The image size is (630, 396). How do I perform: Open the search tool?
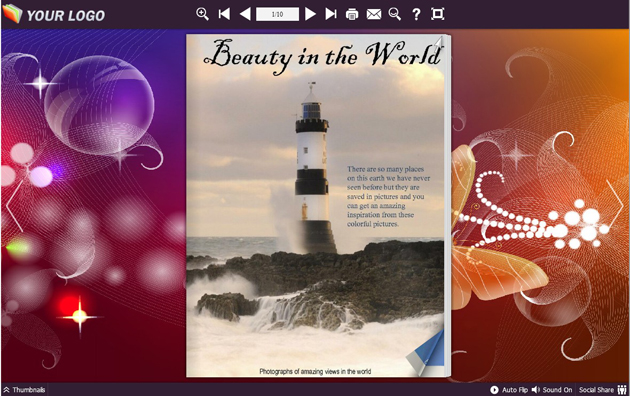tap(395, 14)
